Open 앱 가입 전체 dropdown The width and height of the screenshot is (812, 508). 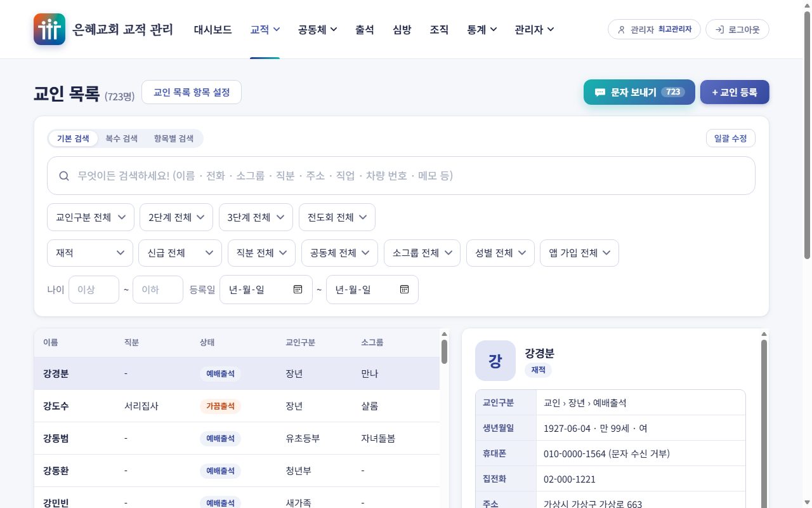580,253
